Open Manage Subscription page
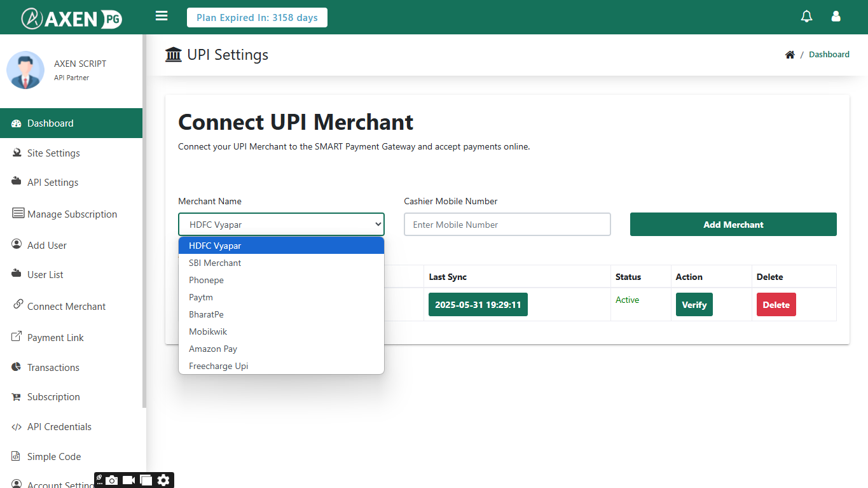 [x=71, y=214]
